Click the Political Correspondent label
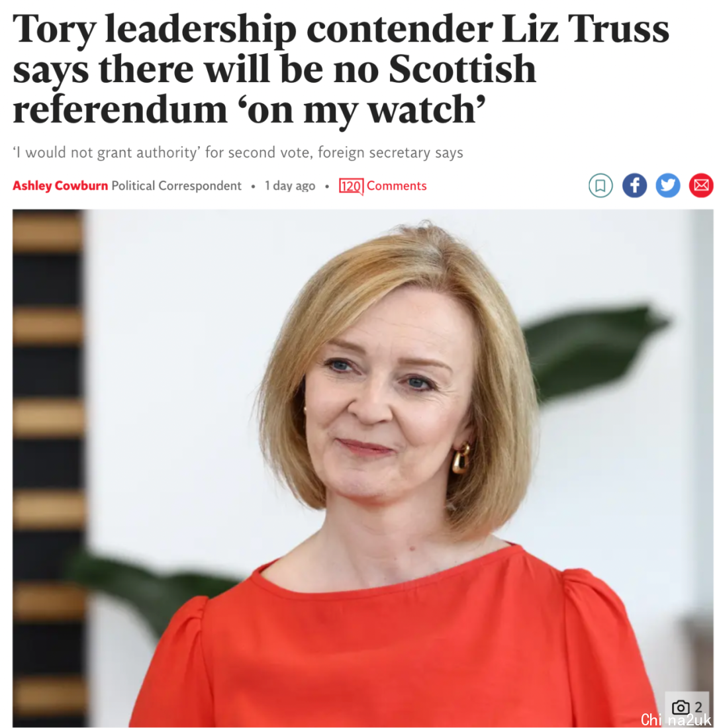The width and height of the screenshot is (715, 728). pos(177,186)
